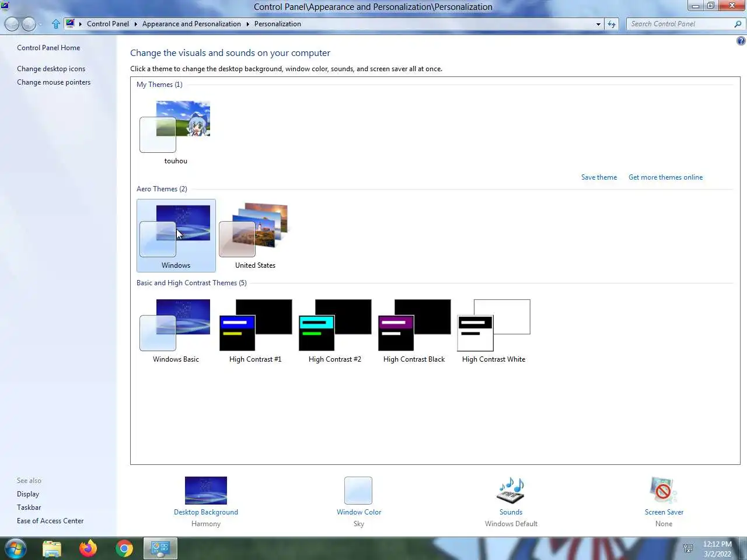Screen dimensions: 747x560
Task: Click the Harmony background label
Action: pyautogui.click(x=206, y=524)
